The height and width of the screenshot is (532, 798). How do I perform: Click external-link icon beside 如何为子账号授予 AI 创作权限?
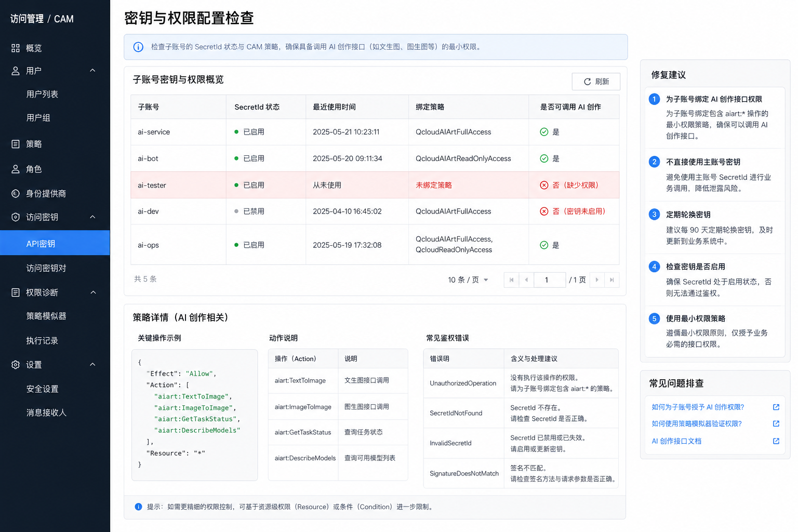pos(776,407)
